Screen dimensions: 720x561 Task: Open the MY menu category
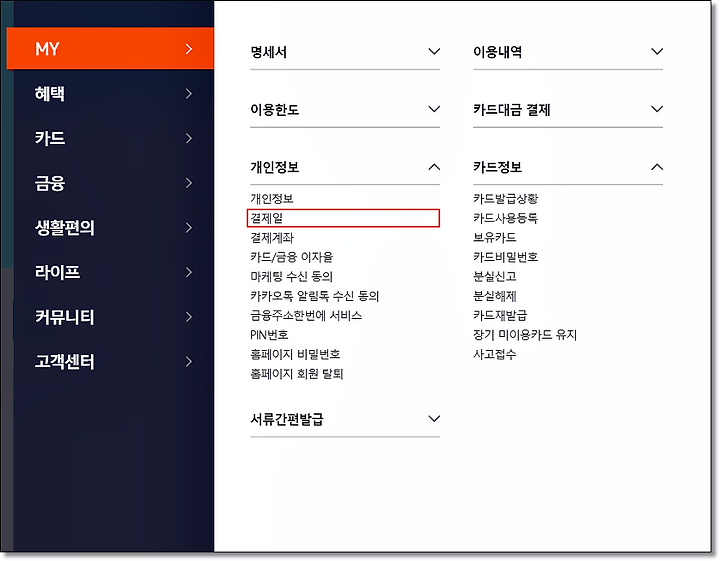[110, 49]
